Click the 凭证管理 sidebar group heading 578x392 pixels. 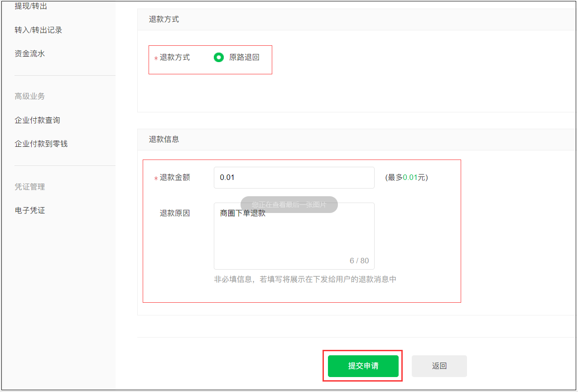click(x=29, y=187)
